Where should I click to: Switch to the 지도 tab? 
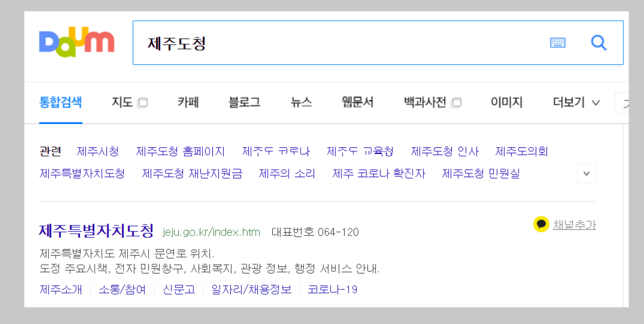point(122,102)
